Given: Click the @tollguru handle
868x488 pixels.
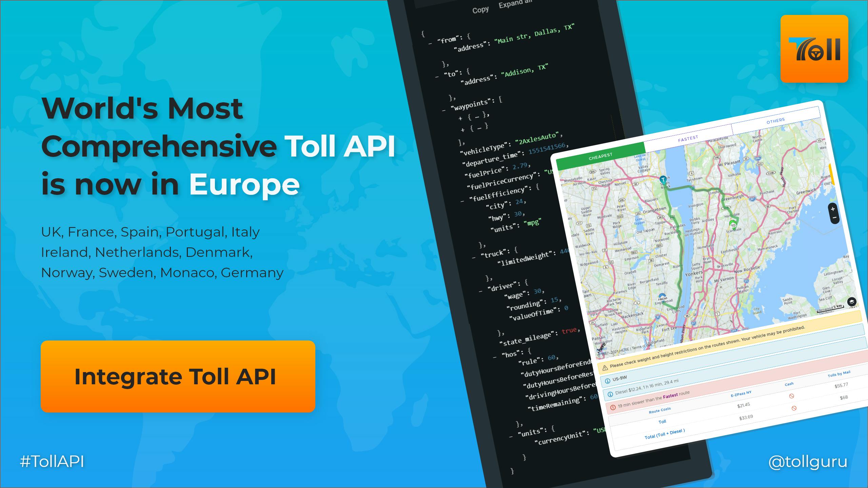Looking at the screenshot, I should (x=808, y=462).
